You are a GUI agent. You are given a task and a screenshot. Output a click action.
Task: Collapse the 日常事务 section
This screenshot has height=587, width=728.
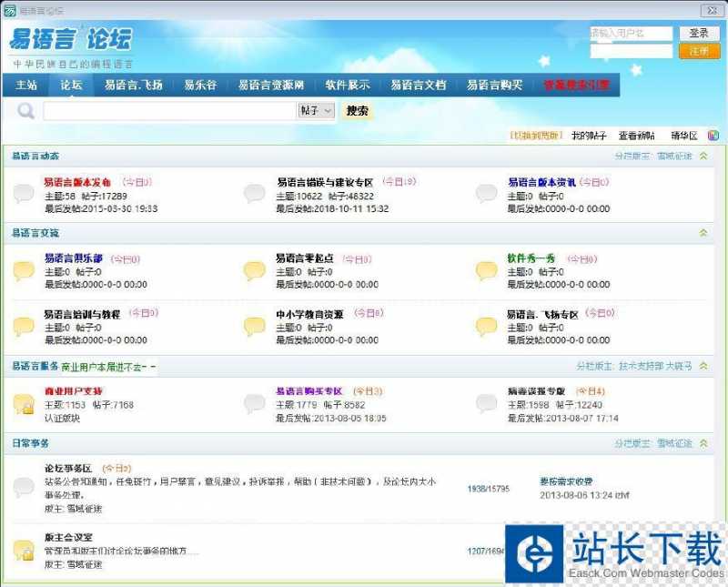click(703, 443)
